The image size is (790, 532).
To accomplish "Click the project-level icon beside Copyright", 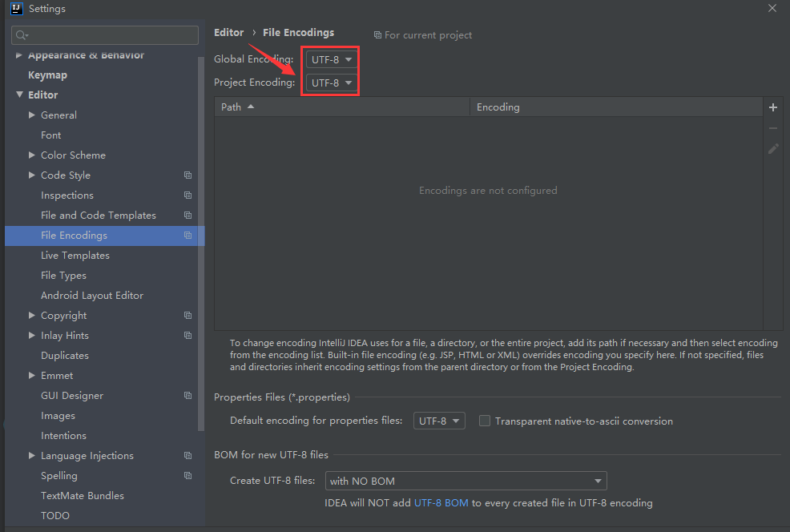I will coord(188,316).
